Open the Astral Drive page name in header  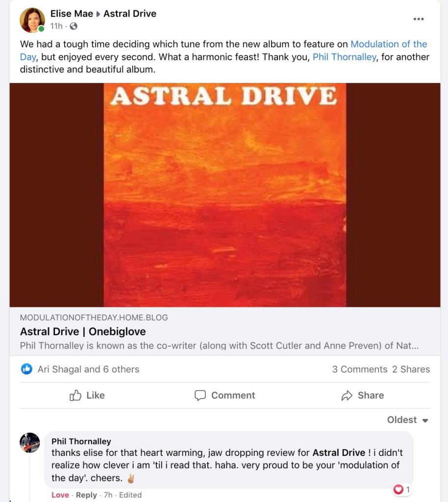(x=130, y=14)
